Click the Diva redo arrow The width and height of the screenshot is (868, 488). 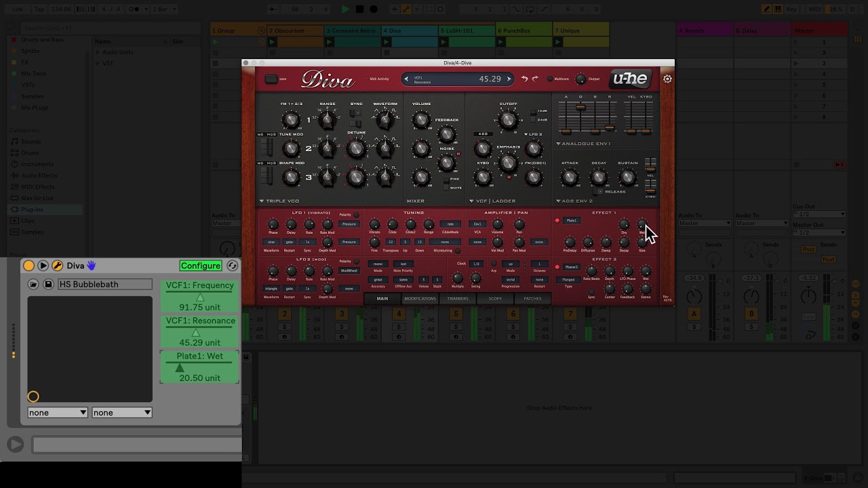pos(535,79)
